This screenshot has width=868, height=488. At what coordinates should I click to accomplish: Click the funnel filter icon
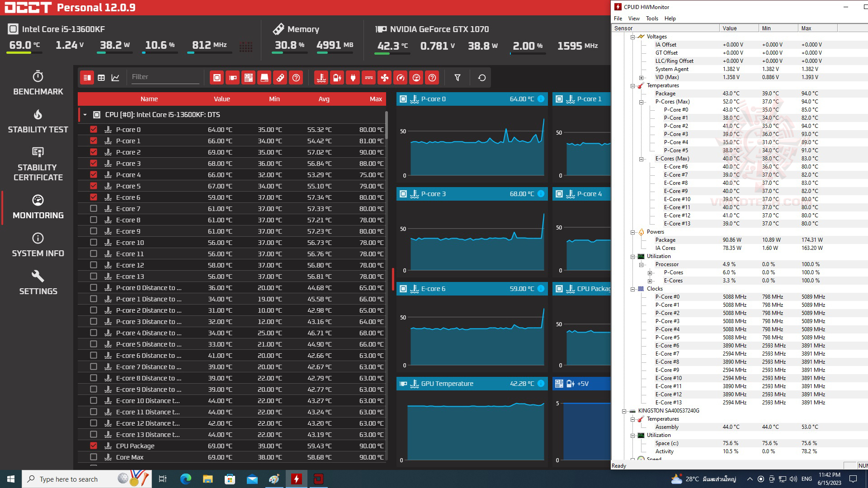[x=457, y=78]
